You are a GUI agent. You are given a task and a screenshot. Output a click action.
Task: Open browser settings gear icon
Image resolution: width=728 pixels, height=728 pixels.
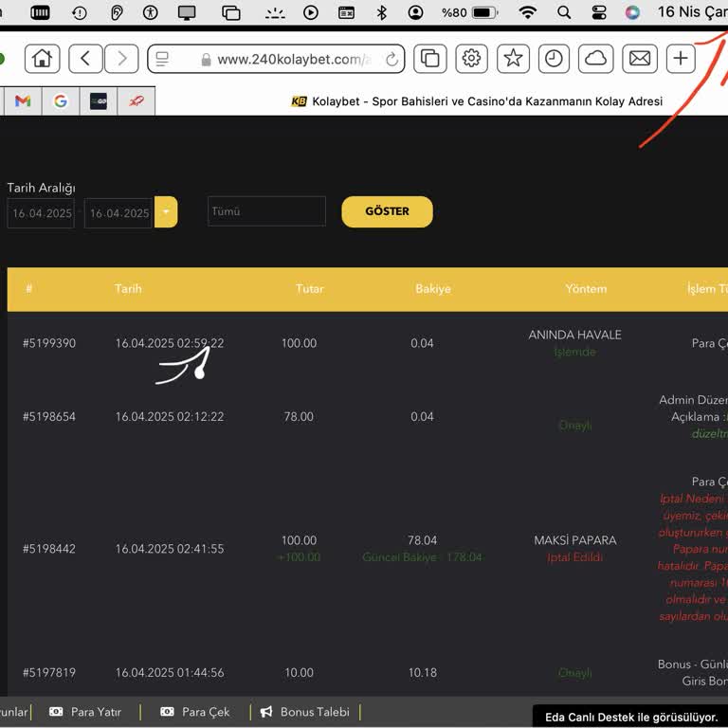471,59
